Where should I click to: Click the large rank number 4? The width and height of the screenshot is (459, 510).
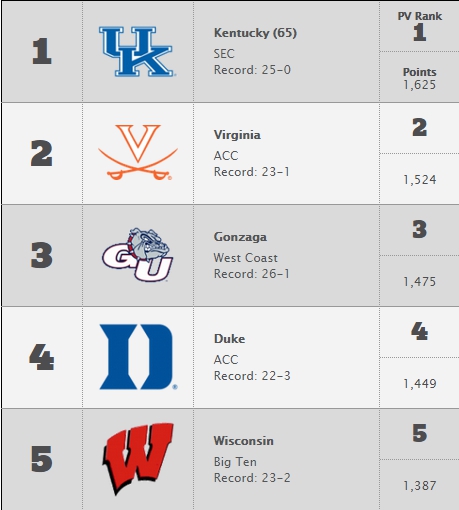point(42,357)
